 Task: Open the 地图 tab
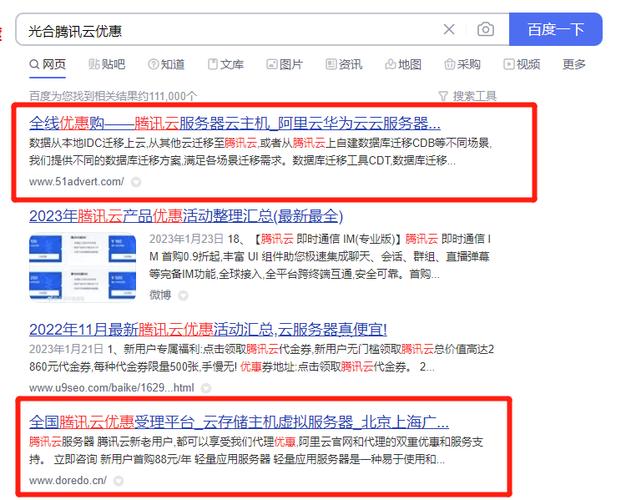click(x=403, y=64)
